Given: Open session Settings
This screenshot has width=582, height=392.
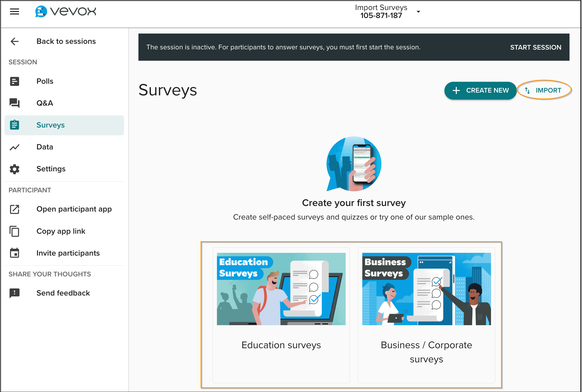Looking at the screenshot, I should point(51,169).
